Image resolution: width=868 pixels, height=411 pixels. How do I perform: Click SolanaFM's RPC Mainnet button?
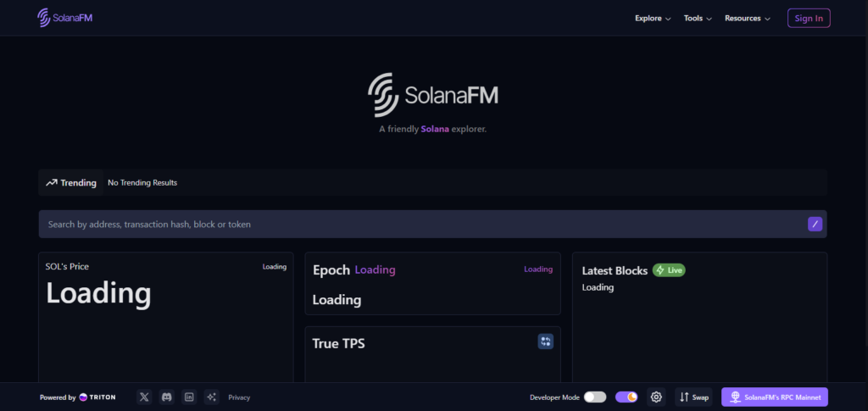coord(775,397)
